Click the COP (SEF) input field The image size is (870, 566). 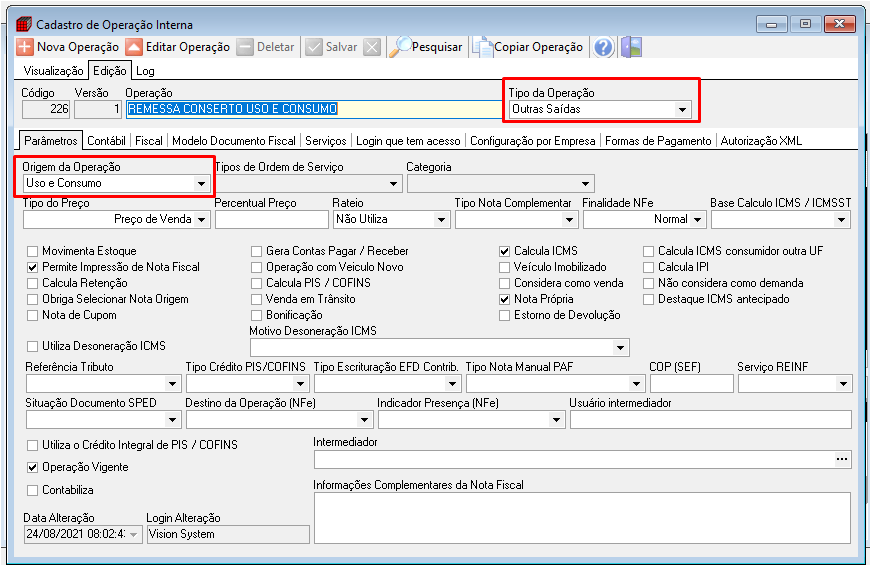point(691,383)
